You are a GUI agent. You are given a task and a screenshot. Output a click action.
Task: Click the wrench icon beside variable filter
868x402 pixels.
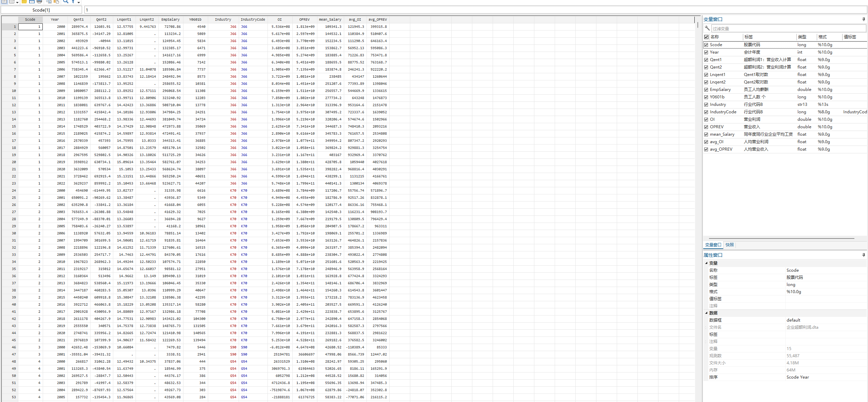707,28
